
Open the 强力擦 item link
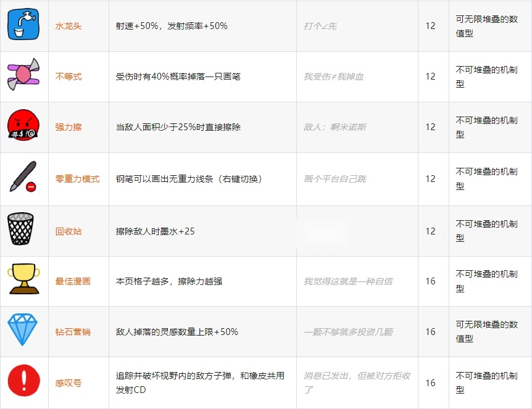click(x=69, y=127)
